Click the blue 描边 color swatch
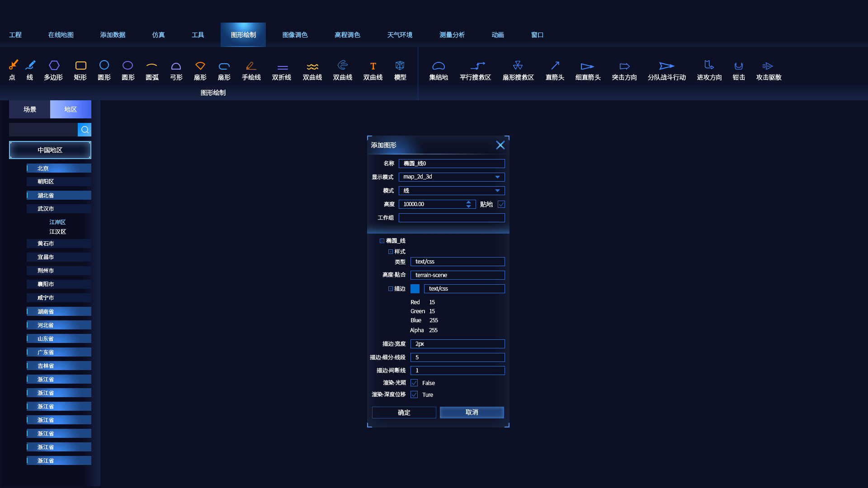The height and width of the screenshot is (488, 868). pyautogui.click(x=415, y=289)
